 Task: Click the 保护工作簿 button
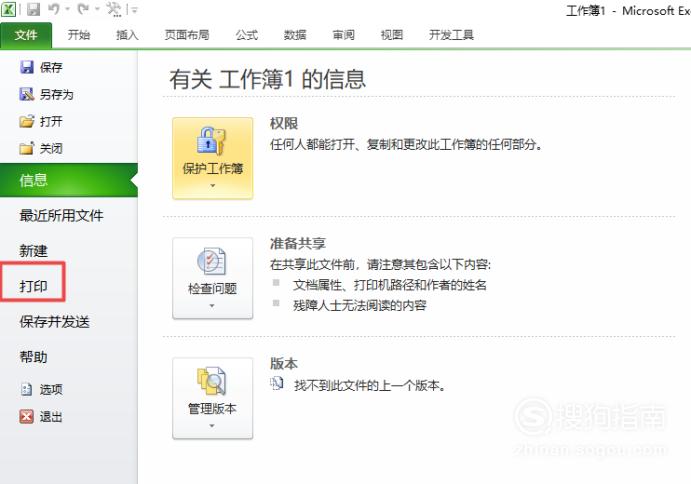click(213, 158)
